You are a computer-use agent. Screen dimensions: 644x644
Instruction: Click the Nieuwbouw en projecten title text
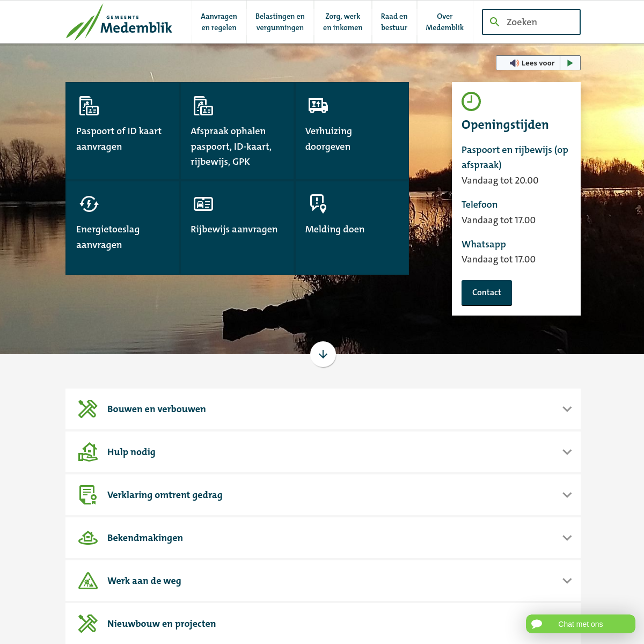point(162,624)
